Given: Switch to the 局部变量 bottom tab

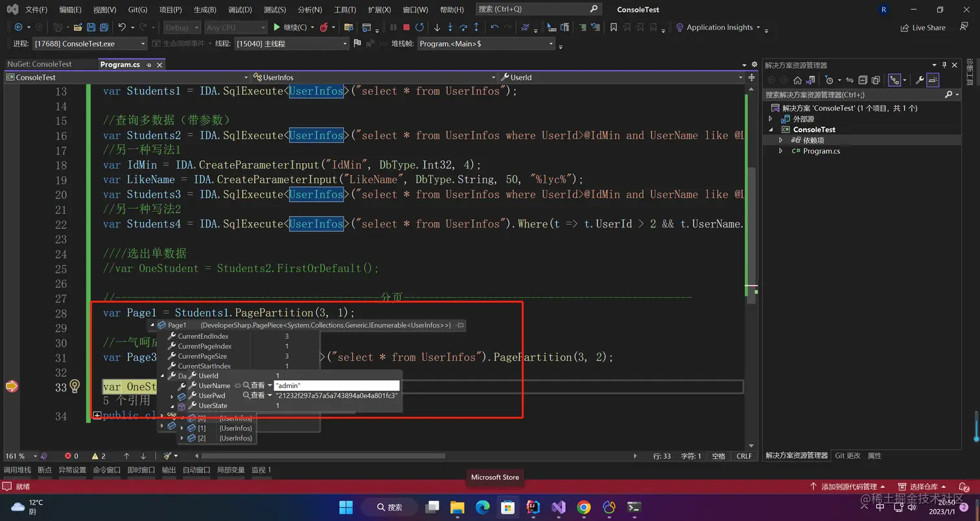Looking at the screenshot, I should [x=230, y=470].
